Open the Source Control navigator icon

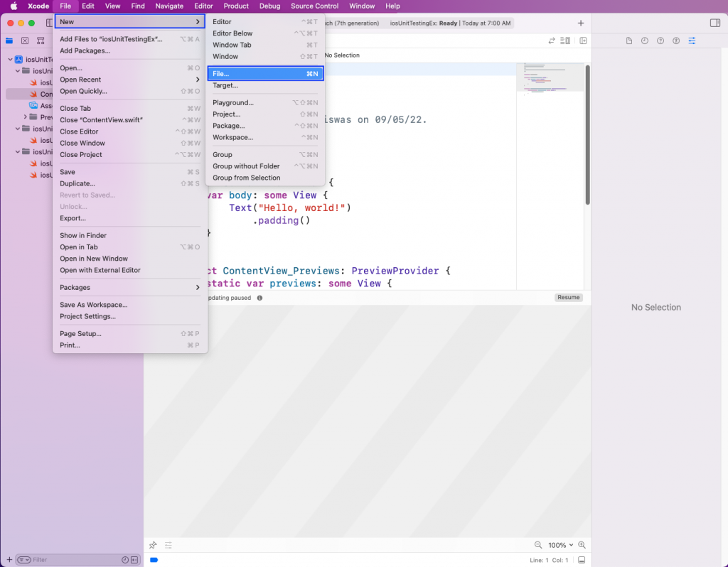pyautogui.click(x=25, y=40)
